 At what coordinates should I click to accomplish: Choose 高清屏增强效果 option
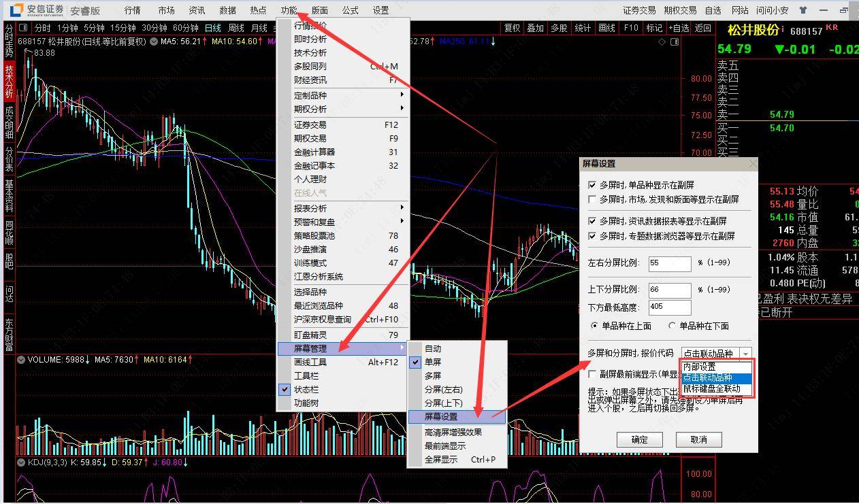[457, 432]
